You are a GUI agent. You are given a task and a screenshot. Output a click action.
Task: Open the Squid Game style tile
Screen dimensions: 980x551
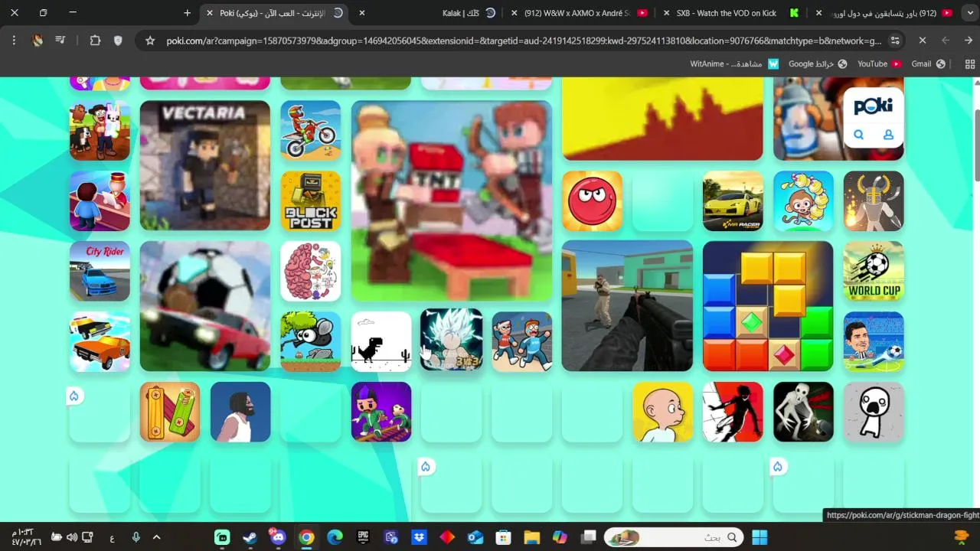381,412
